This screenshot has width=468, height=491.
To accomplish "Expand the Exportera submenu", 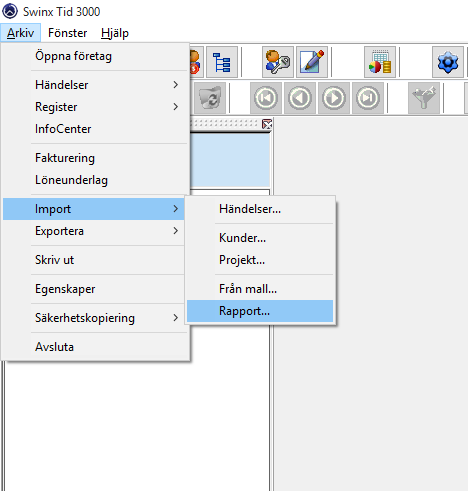I will [94, 231].
